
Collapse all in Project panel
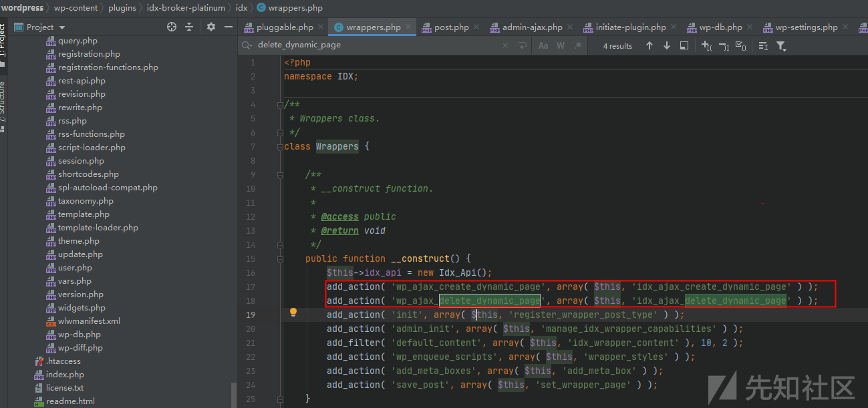[x=189, y=27]
